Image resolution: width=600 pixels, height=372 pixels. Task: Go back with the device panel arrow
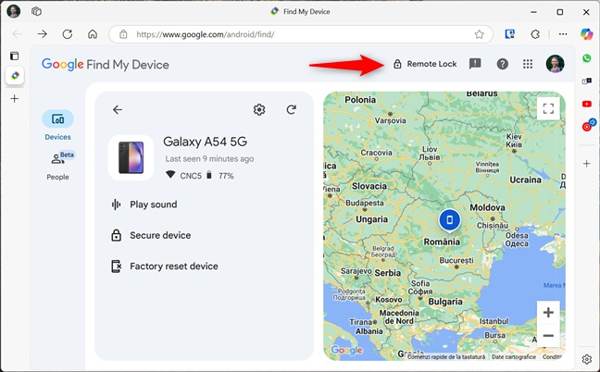pos(117,110)
